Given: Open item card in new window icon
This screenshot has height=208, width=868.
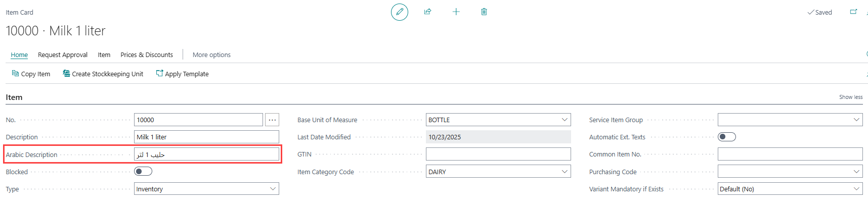Looking at the screenshot, I should click(853, 12).
